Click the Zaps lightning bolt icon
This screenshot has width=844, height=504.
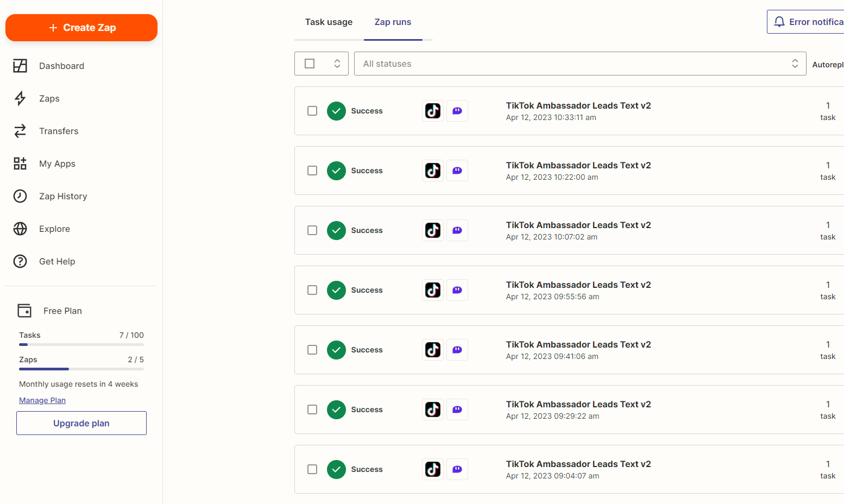(x=20, y=98)
